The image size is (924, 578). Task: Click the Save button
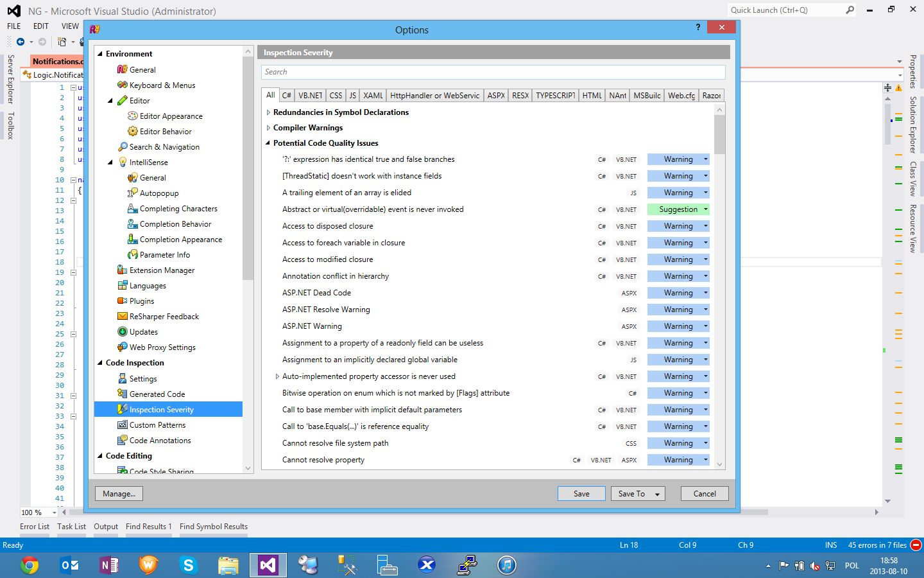click(581, 493)
